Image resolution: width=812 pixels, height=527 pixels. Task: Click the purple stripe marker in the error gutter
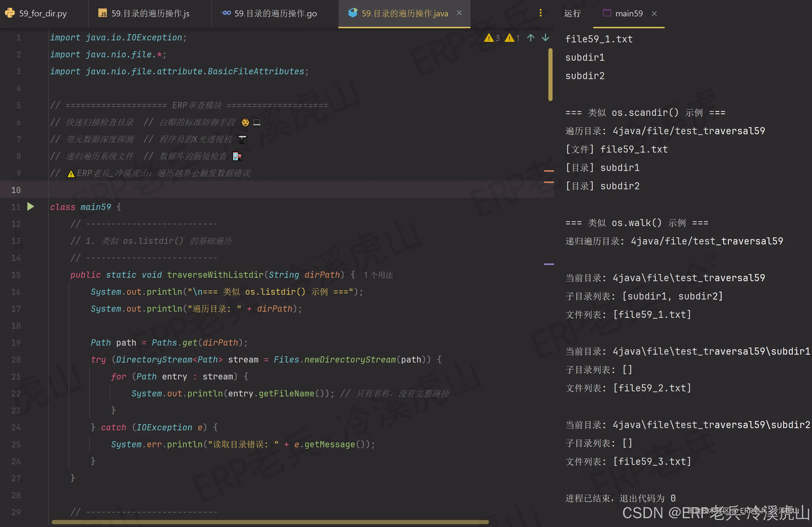(x=549, y=264)
